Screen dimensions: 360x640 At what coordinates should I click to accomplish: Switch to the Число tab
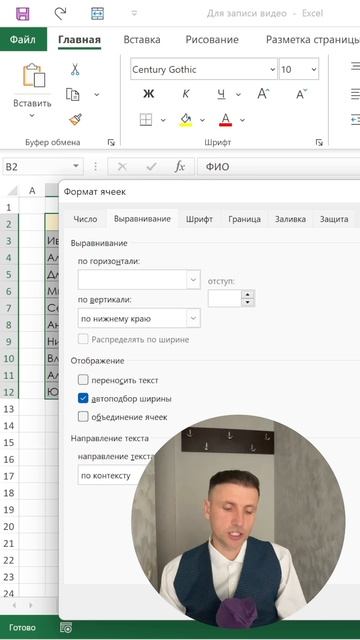point(85,219)
